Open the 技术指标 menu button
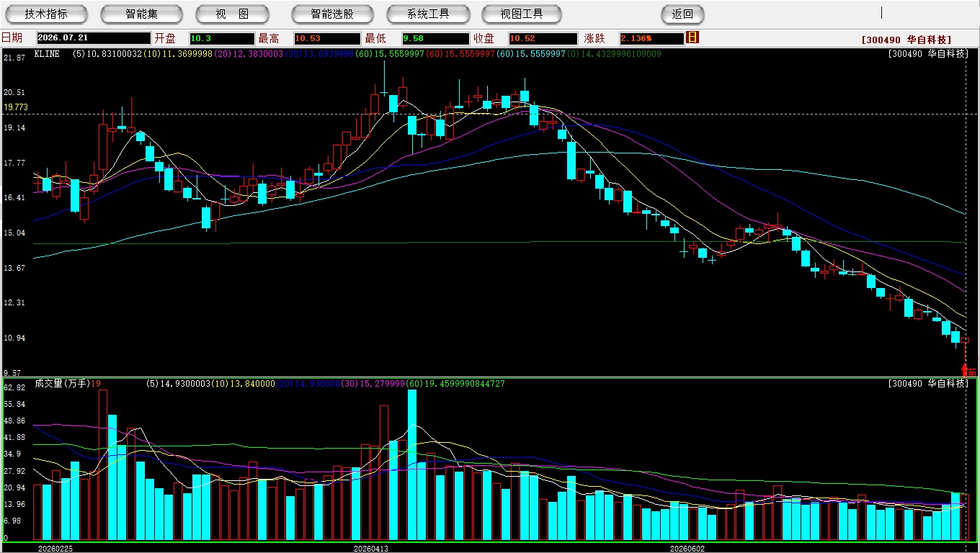 [46, 14]
